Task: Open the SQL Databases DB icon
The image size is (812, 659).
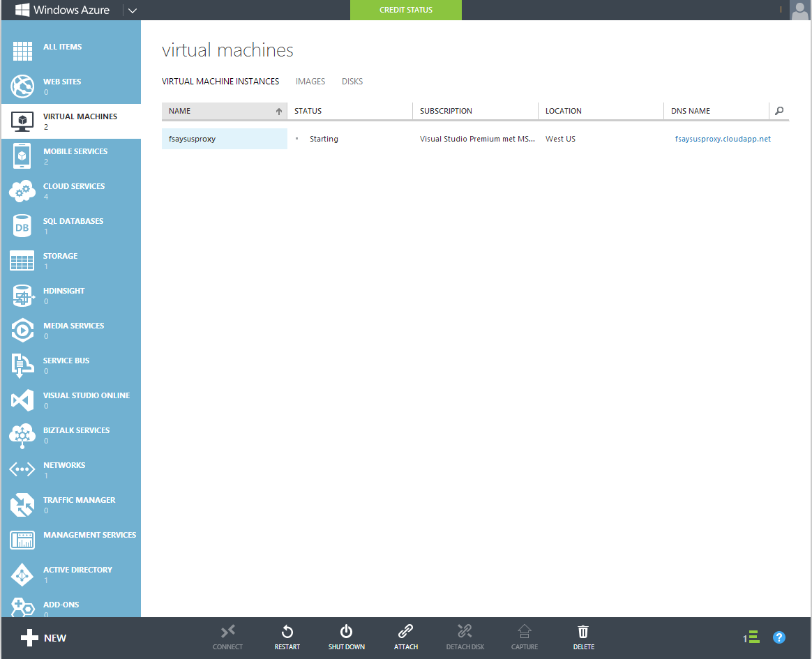Action: click(22, 226)
